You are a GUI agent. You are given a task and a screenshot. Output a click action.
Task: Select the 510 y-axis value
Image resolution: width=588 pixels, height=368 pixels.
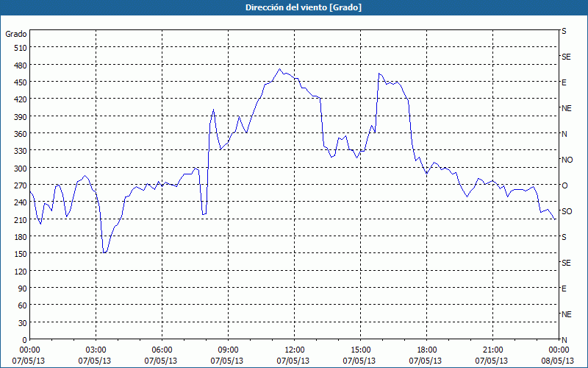pos(21,48)
